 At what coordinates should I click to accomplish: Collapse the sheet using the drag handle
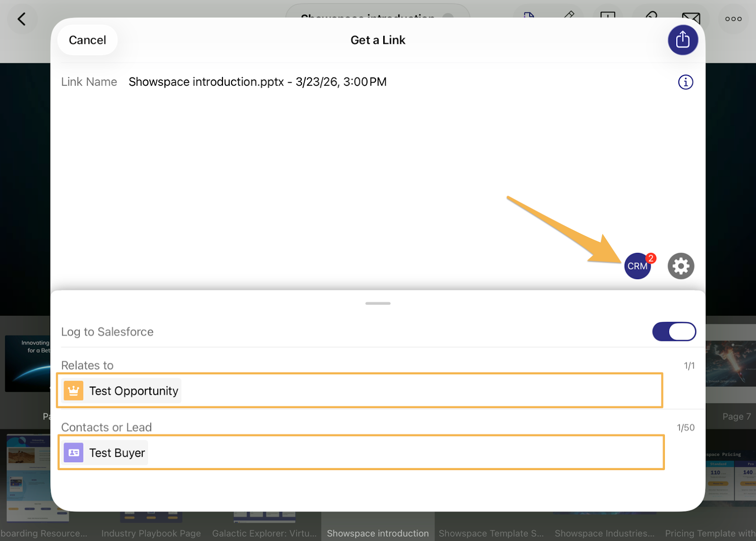click(378, 303)
